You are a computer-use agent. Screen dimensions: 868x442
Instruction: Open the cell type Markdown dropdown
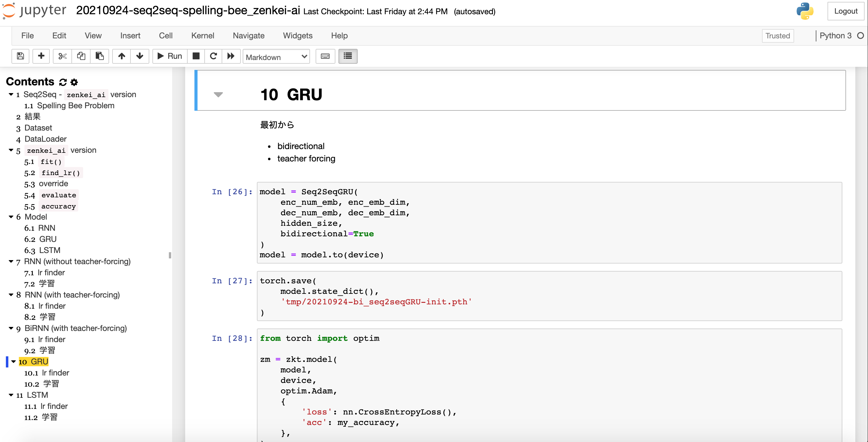(276, 57)
